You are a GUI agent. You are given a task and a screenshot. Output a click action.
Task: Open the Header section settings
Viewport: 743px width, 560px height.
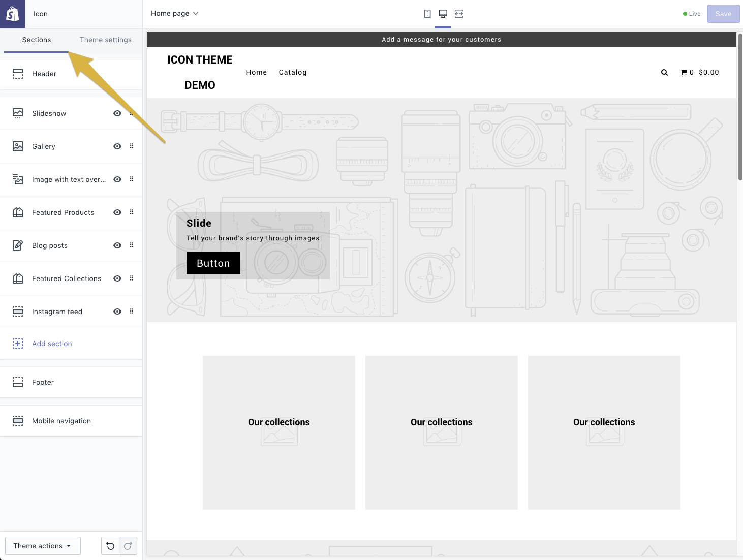click(x=44, y=74)
